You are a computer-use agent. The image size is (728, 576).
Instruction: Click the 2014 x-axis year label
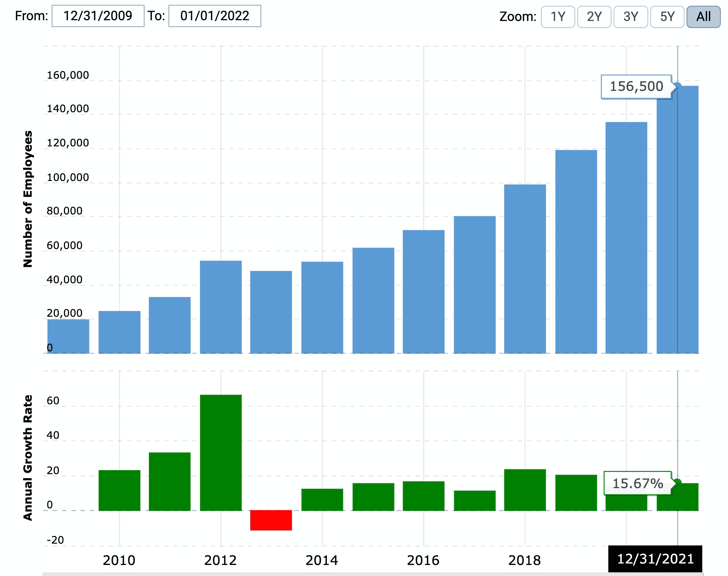click(x=322, y=560)
